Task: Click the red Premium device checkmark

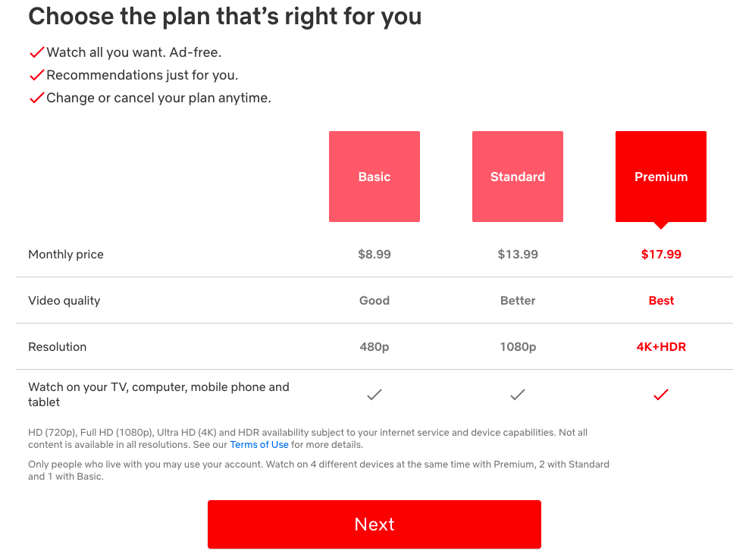Action: 661,395
